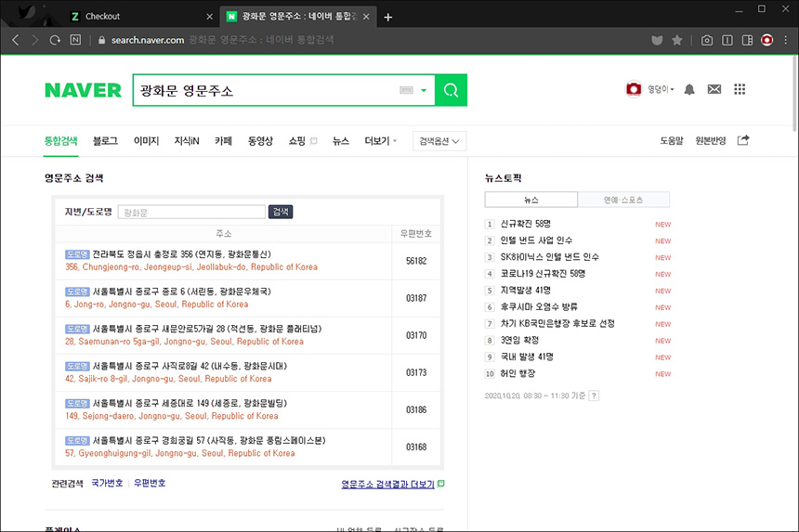799x532 pixels.
Task: Open the 카페 tab
Action: [x=223, y=141]
